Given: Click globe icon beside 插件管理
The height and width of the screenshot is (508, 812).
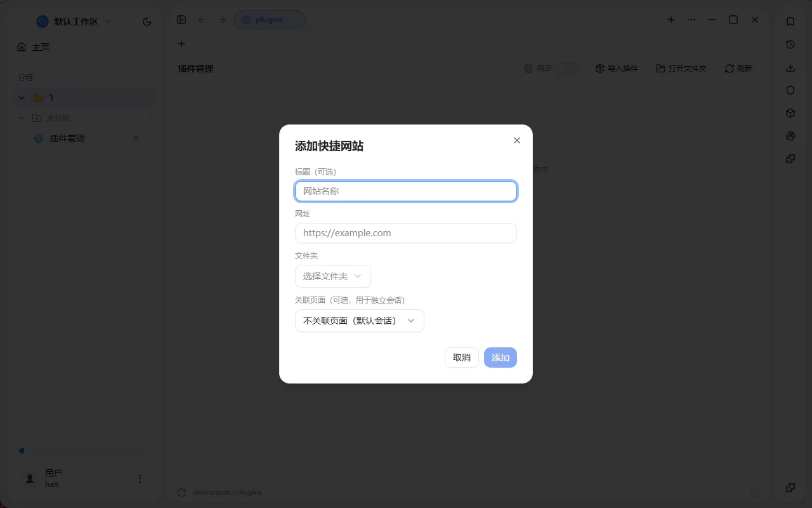Looking at the screenshot, I should 38,138.
